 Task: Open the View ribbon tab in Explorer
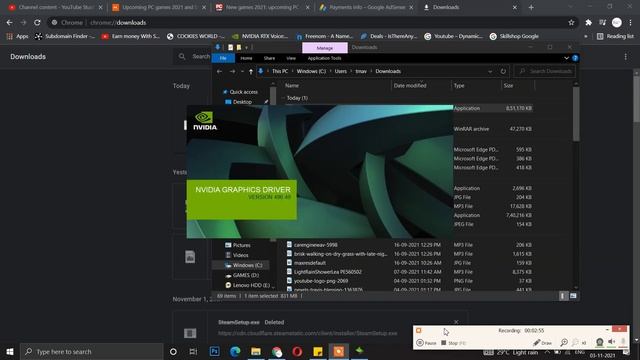click(291, 58)
